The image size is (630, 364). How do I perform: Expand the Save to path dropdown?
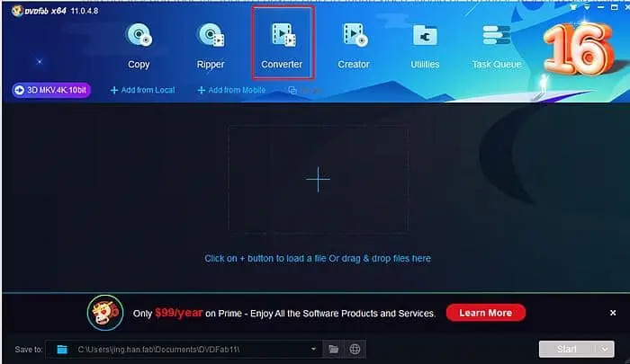click(x=313, y=349)
